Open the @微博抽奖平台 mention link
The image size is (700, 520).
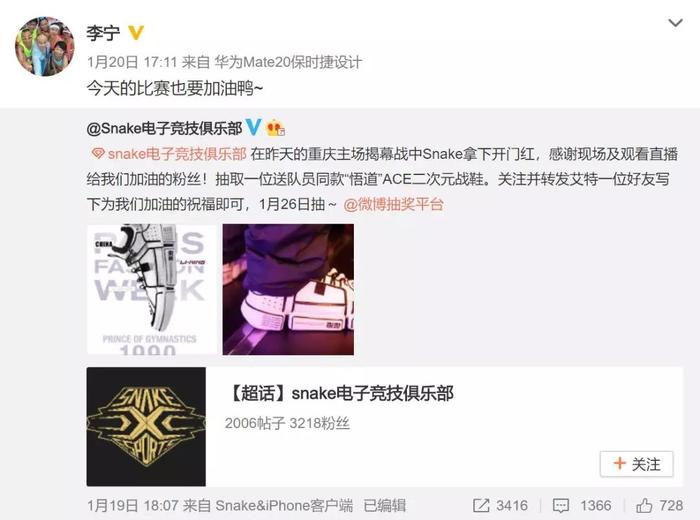coord(393,204)
